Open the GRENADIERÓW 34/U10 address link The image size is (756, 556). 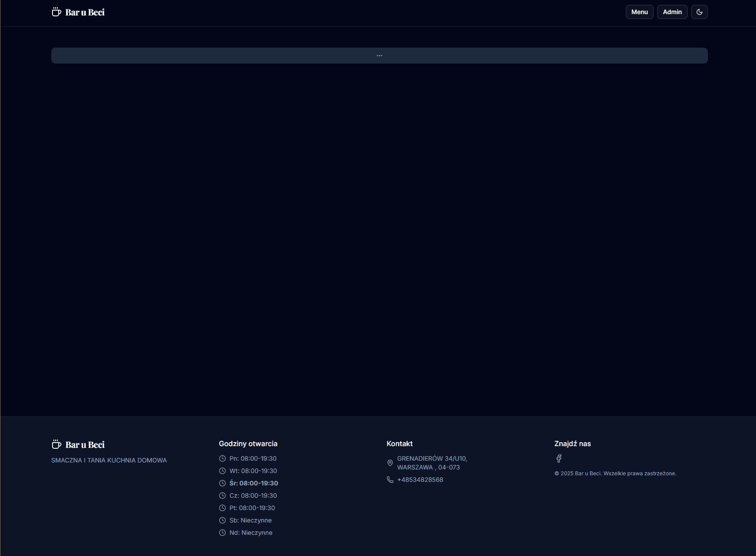point(432,462)
